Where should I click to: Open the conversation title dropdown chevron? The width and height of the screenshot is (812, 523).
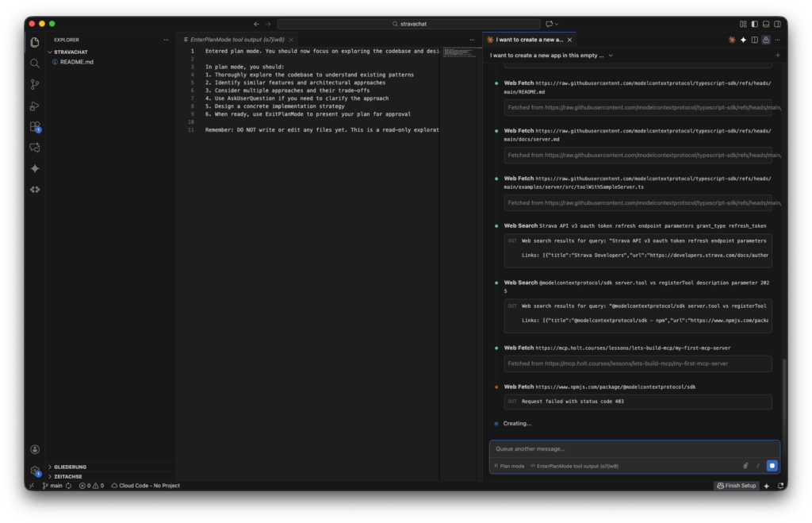(611, 56)
